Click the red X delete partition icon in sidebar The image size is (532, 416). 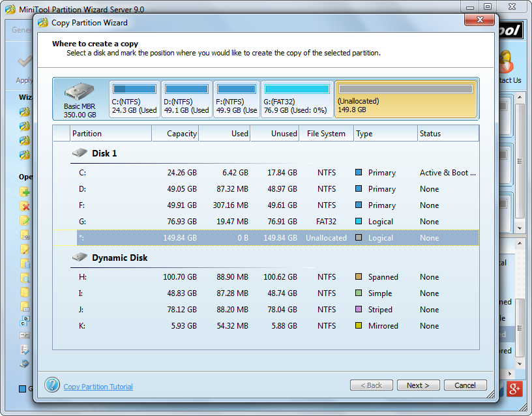click(x=25, y=206)
